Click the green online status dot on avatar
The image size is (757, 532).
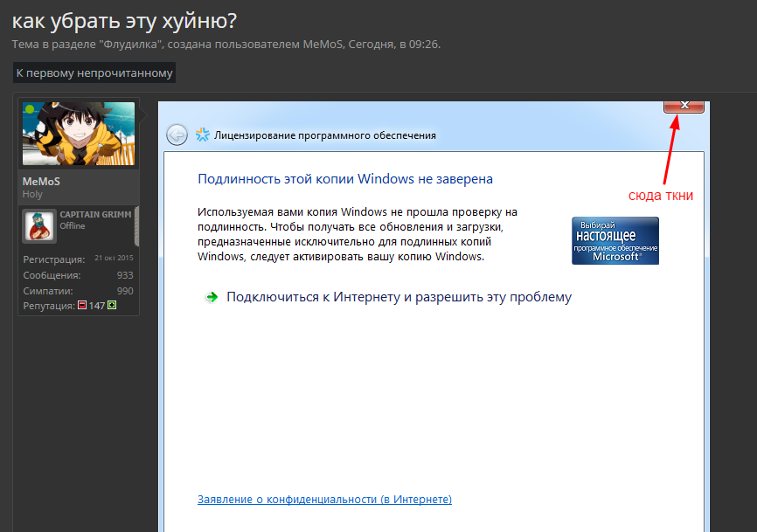pos(30,109)
